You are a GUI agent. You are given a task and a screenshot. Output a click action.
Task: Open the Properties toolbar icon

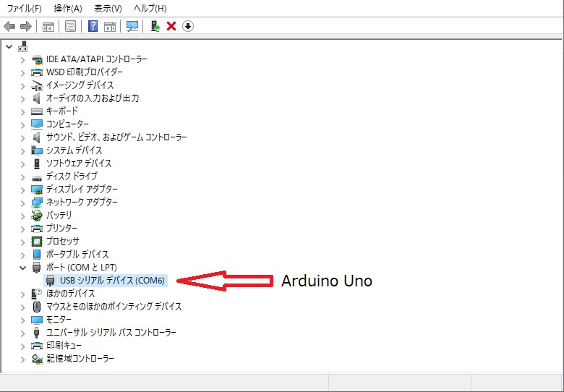71,26
